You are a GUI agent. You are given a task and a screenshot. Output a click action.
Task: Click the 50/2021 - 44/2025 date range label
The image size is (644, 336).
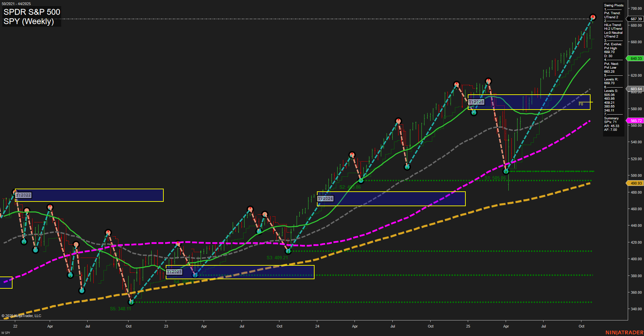click(17, 3)
